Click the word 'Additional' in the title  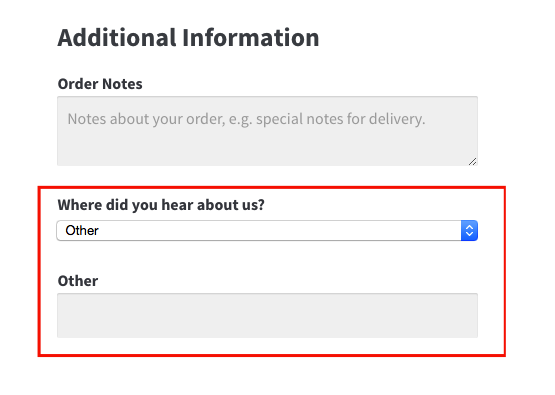click(x=117, y=38)
